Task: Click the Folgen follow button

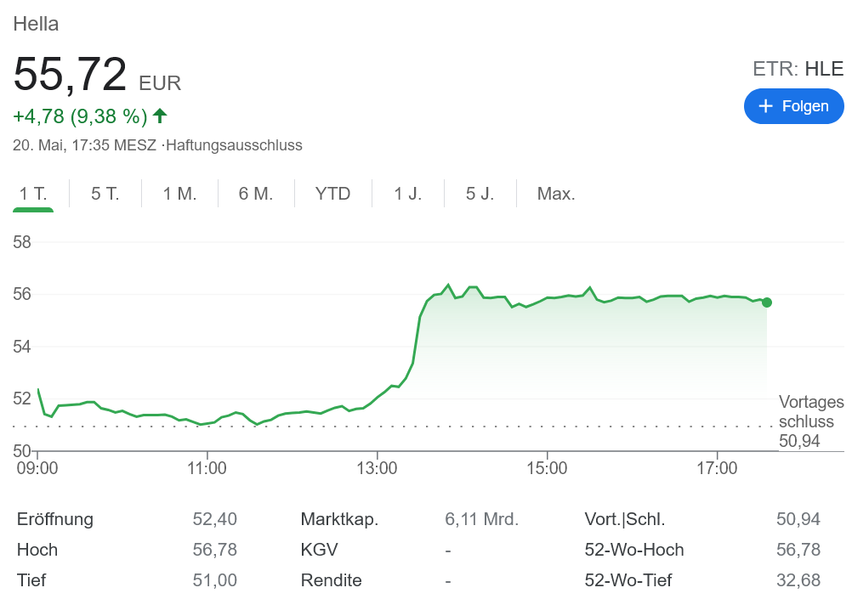Action: point(793,106)
